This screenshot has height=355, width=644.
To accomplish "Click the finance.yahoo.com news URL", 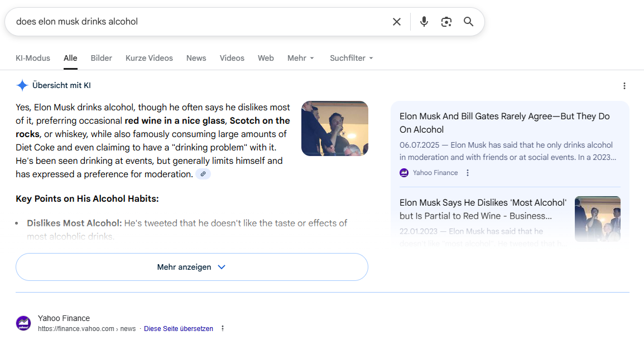I will [86, 329].
